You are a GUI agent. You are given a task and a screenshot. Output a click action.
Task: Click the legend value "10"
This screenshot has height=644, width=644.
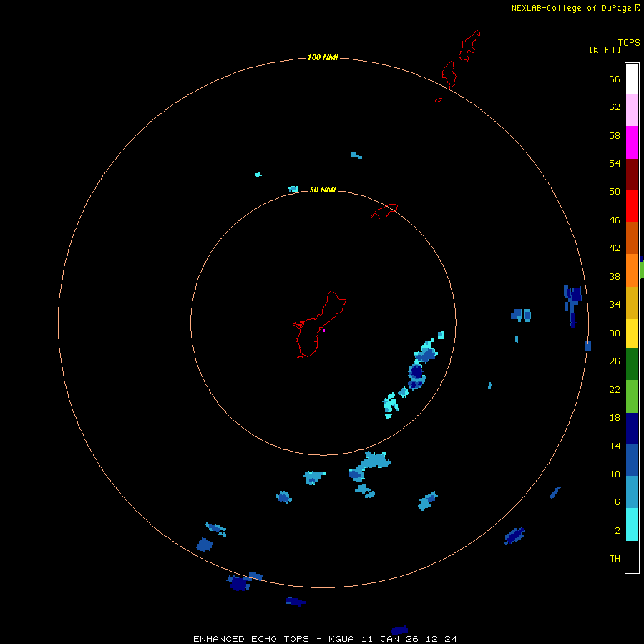click(615, 474)
